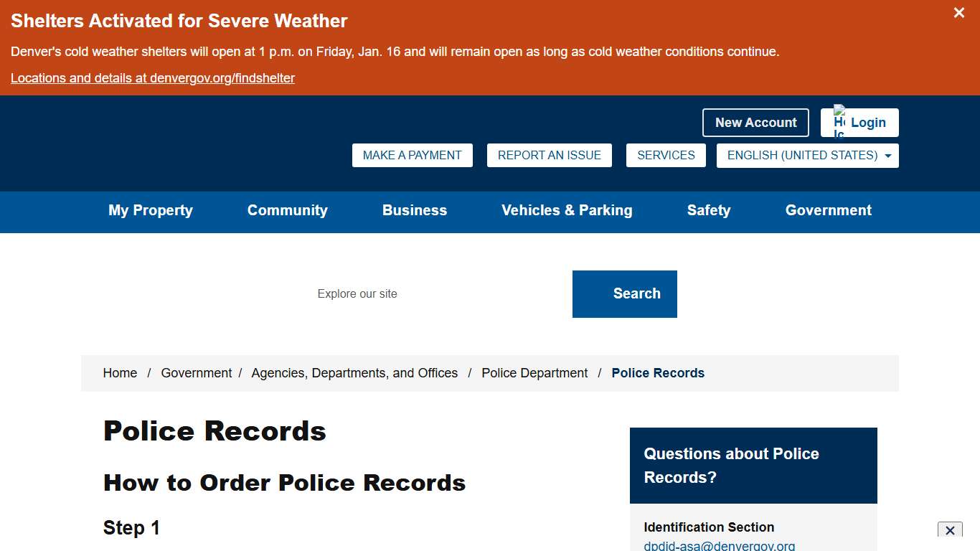Screen dimensions: 980x551
Task: Open the My Property navigation menu
Action: click(x=150, y=210)
